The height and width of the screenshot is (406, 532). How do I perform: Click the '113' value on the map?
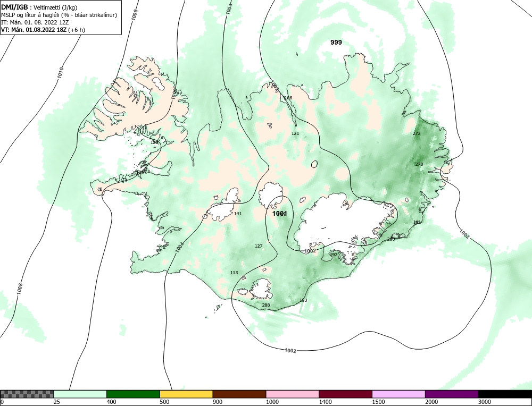point(234,273)
